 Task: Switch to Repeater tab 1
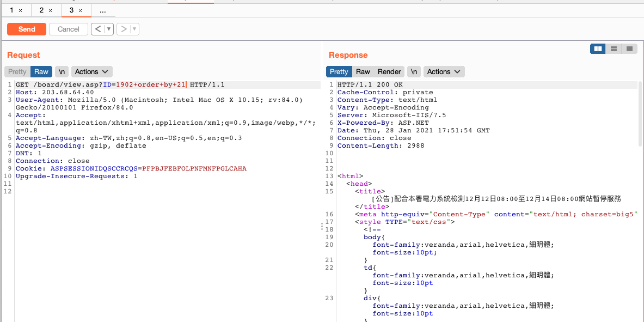coord(12,10)
